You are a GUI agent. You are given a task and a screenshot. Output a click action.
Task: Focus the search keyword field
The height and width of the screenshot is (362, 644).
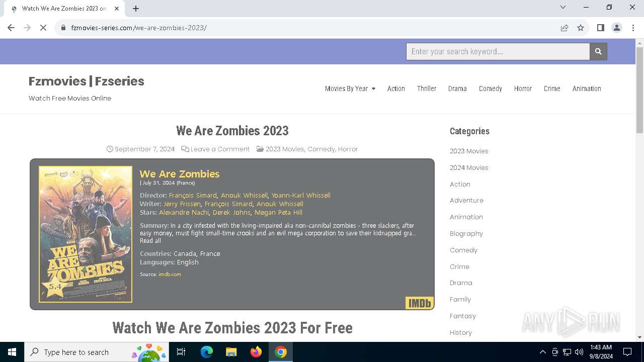498,51
